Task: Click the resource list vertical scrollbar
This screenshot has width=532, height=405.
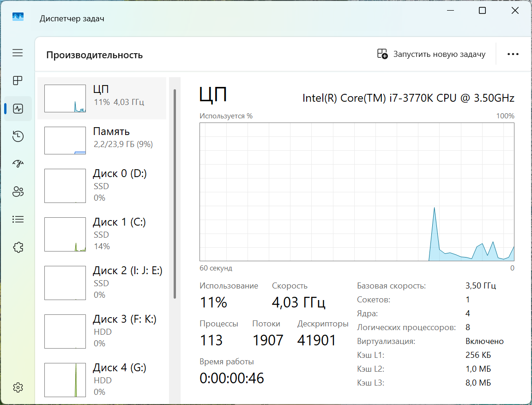Action: pos(175,194)
